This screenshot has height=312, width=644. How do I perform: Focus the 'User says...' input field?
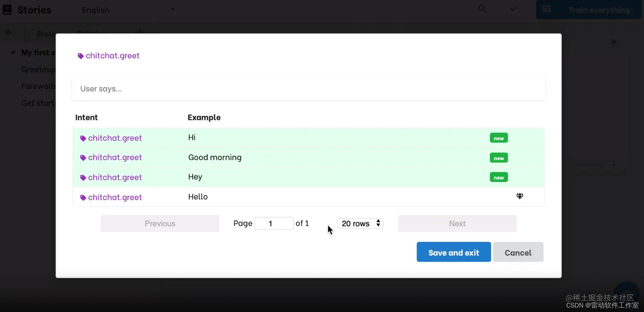[x=308, y=89]
